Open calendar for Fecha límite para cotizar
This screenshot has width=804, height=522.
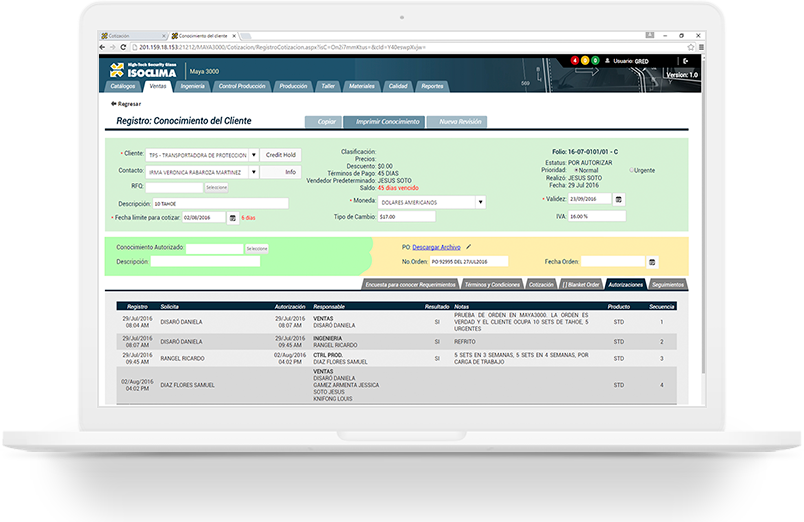pyautogui.click(x=233, y=218)
